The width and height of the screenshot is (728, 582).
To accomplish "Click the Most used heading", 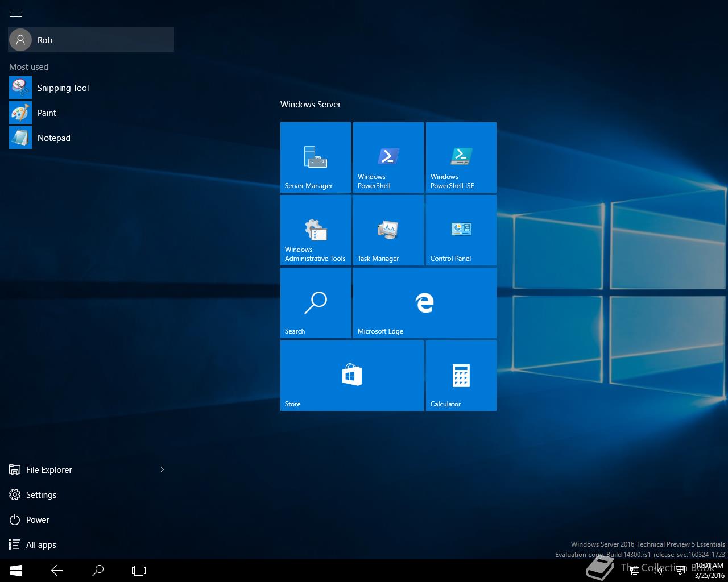I will point(28,67).
